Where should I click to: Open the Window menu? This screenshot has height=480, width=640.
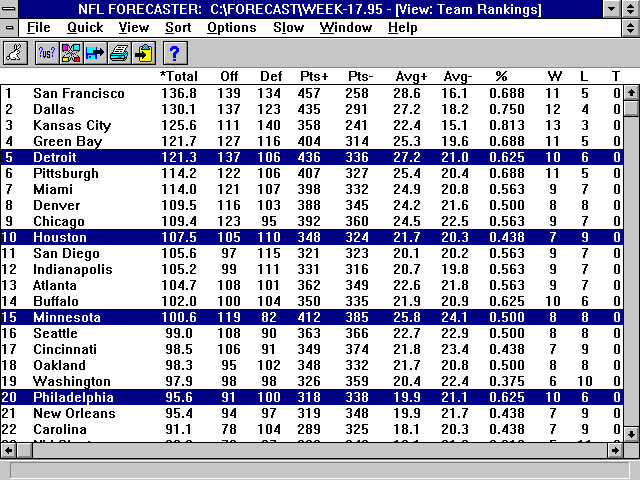click(x=345, y=27)
